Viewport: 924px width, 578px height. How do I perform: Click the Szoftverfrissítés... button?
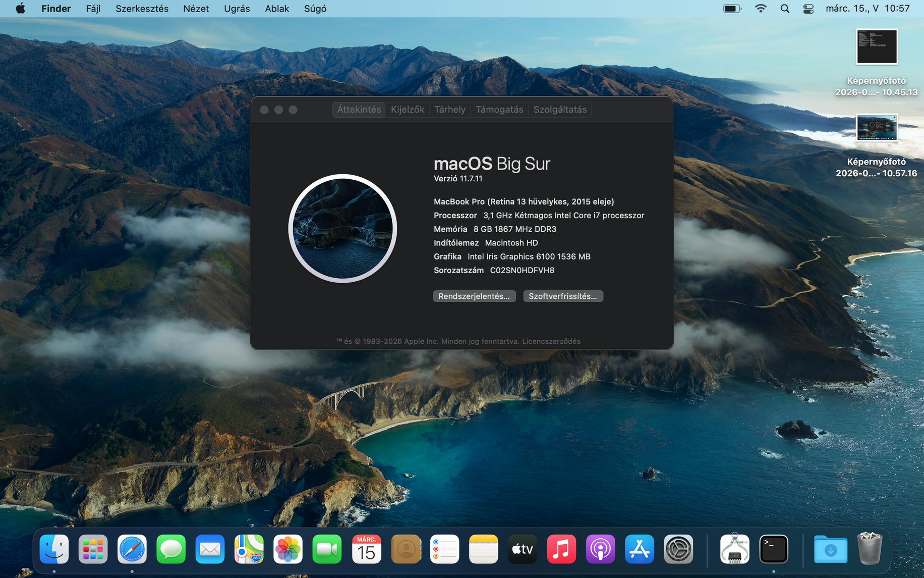563,296
